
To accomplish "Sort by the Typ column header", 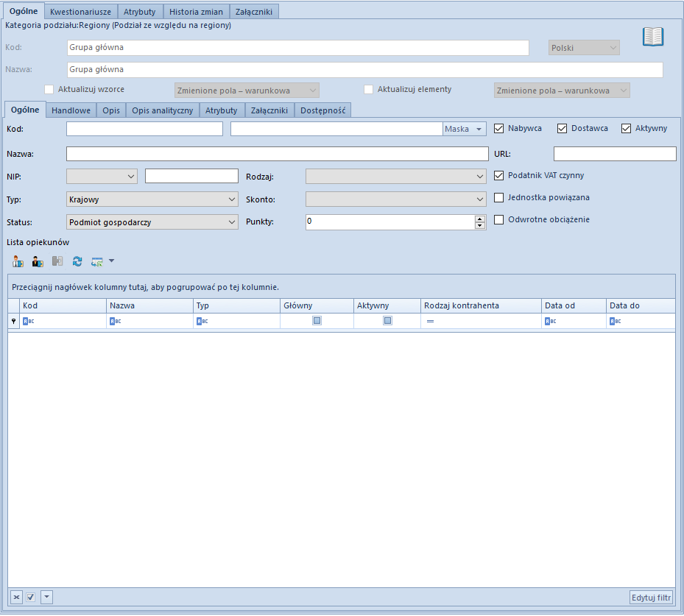I will click(236, 305).
